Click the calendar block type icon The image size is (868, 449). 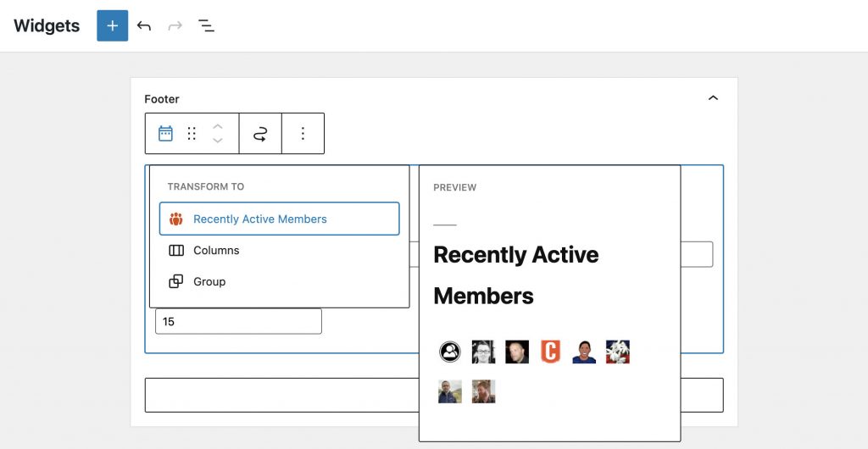click(166, 134)
